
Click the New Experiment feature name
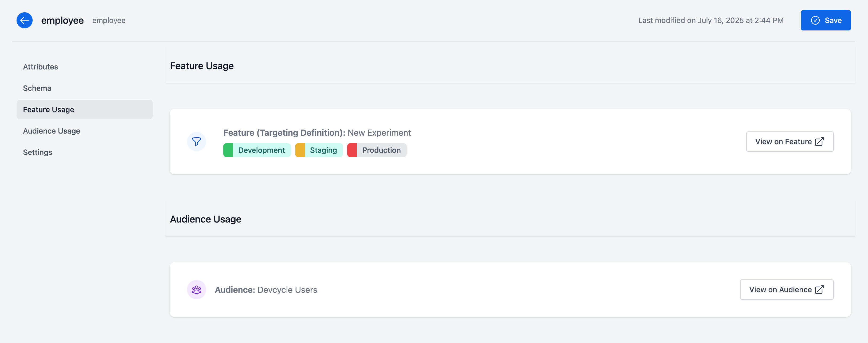[379, 132]
